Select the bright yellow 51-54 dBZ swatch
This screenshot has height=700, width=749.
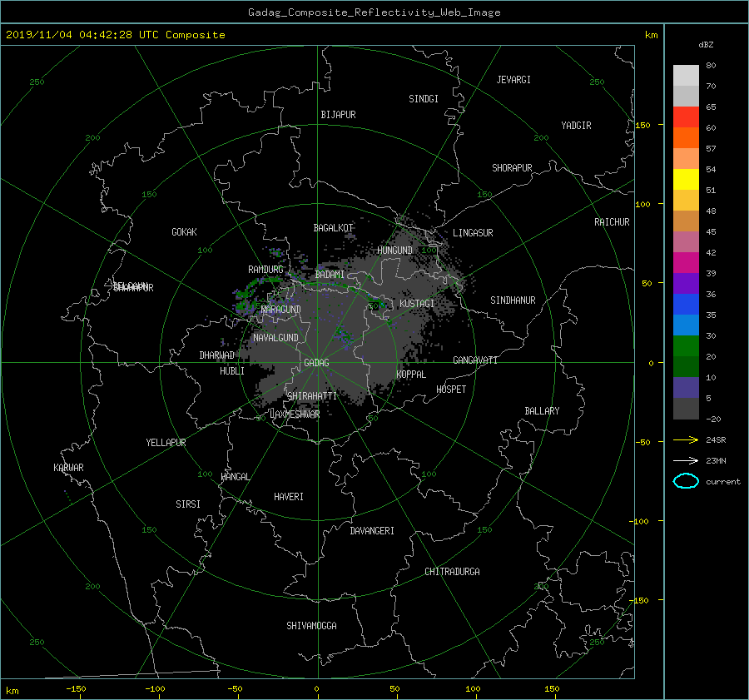point(686,179)
